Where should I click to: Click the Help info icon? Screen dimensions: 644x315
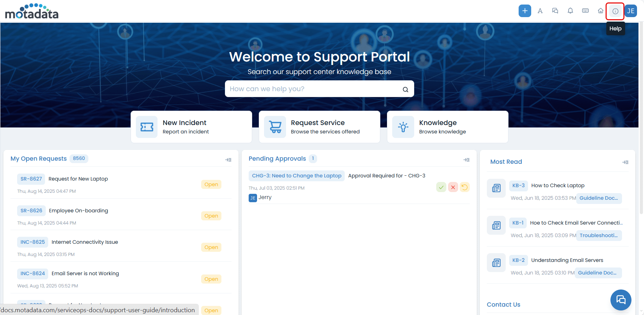615,11
